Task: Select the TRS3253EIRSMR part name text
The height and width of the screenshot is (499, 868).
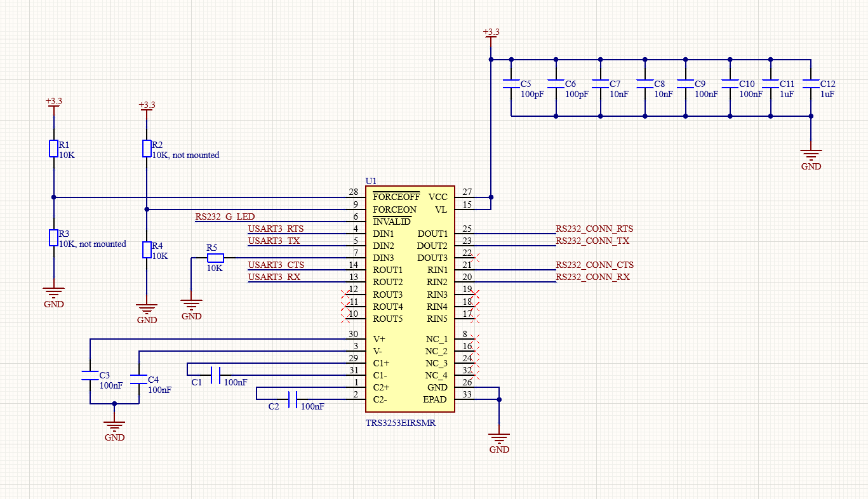Action: [x=401, y=423]
